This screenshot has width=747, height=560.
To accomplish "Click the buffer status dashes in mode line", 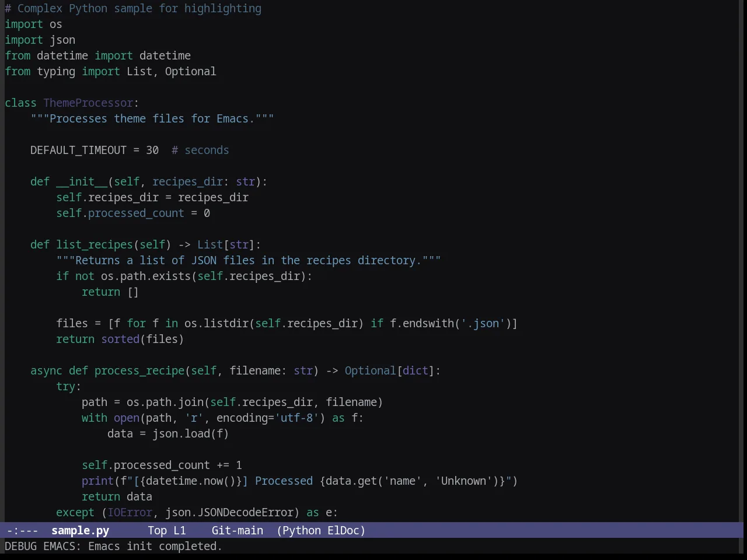I will 22,530.
